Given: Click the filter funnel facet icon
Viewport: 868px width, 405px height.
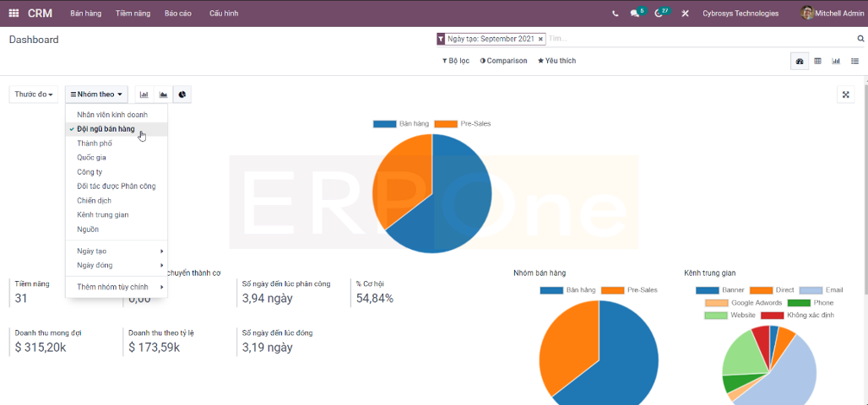Looking at the screenshot, I should [x=441, y=40].
